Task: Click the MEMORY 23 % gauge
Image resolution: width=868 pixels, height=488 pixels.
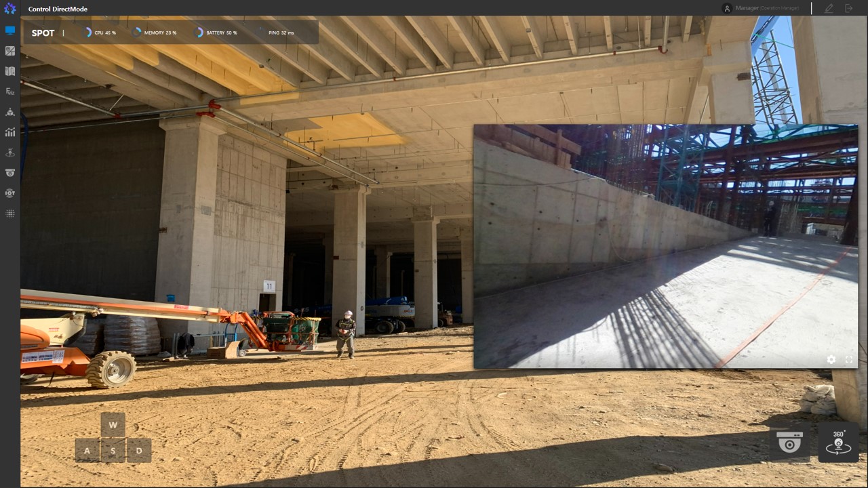Action: 155,33
